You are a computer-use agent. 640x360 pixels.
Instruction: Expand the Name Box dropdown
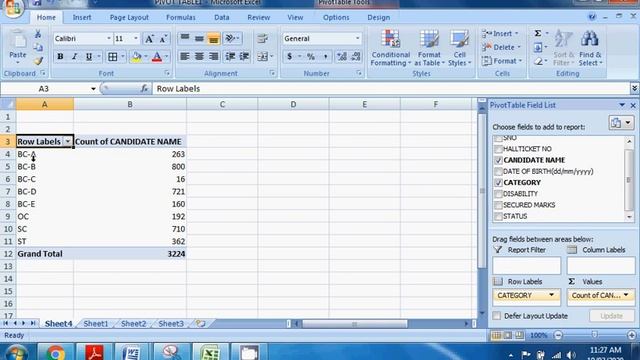tap(93, 89)
